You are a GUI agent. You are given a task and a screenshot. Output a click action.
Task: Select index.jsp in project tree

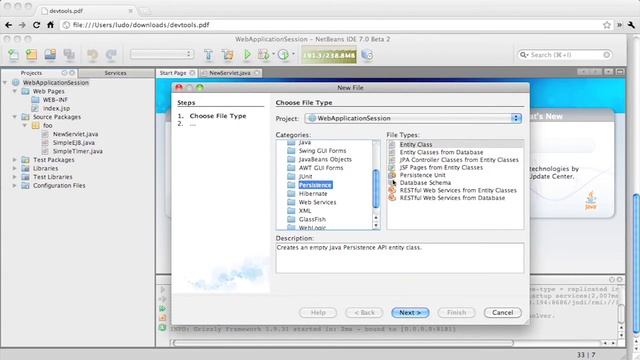click(56, 108)
